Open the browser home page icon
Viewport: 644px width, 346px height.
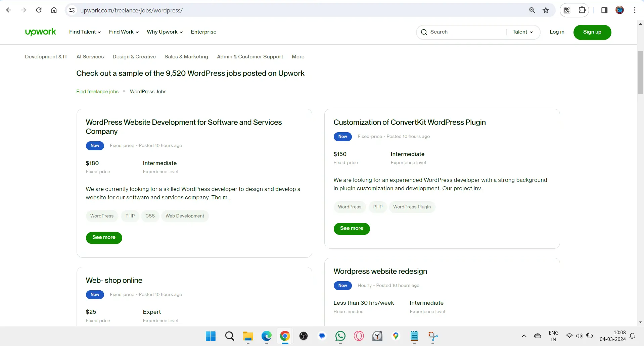(54, 10)
